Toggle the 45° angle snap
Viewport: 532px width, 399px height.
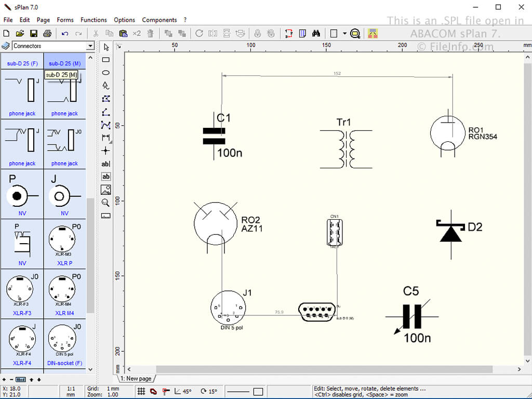(183, 391)
